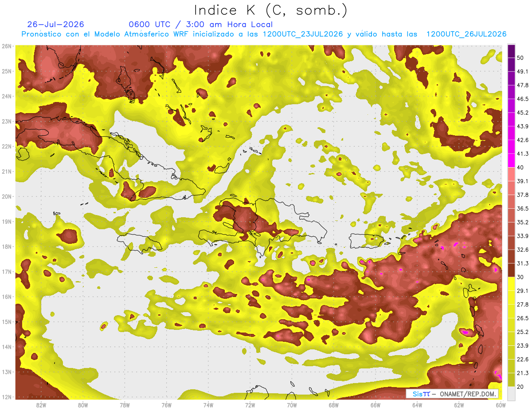Click the color bar value '25.2'
Viewport: 532px width, 411px height.
(523, 332)
